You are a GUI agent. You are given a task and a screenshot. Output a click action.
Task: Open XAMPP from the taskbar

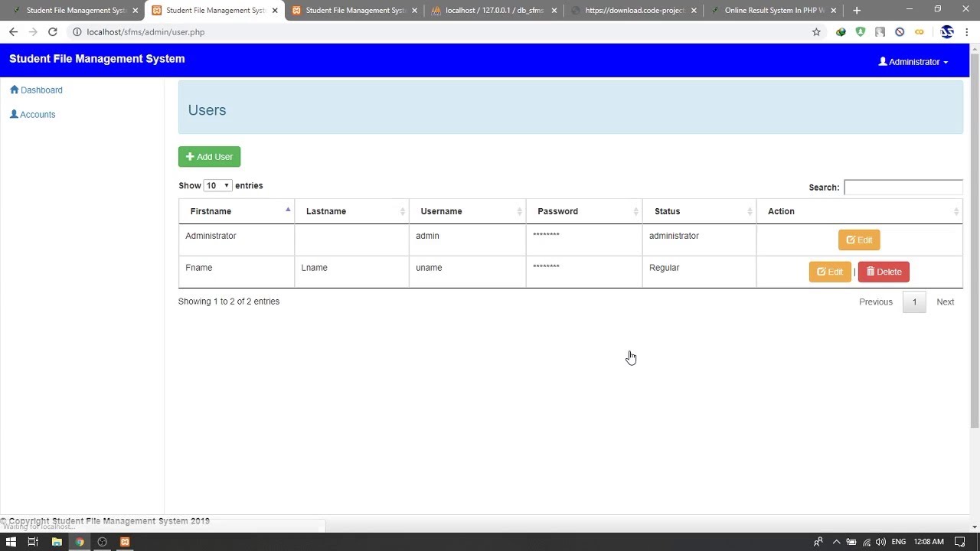[x=125, y=542]
